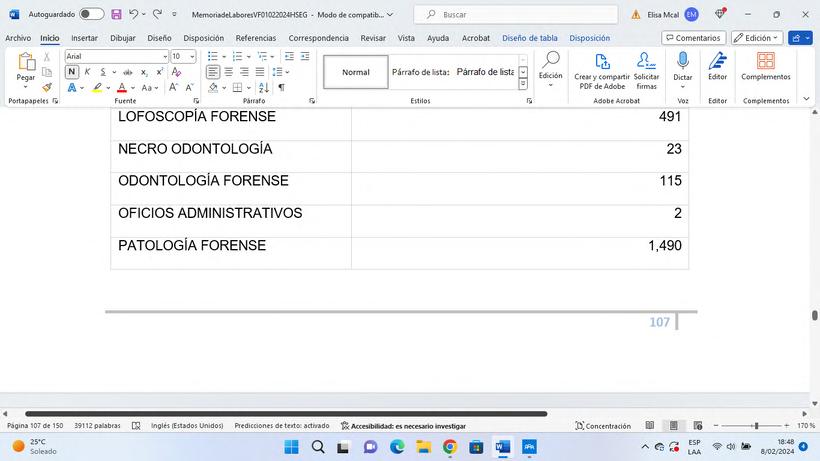Select the Format Painter brush icon

[47, 87]
